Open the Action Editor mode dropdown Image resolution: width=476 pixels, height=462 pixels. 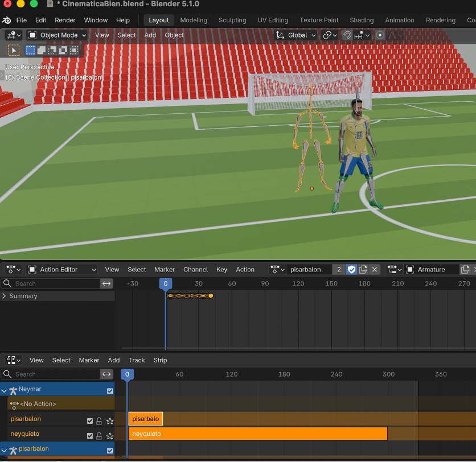coord(63,269)
